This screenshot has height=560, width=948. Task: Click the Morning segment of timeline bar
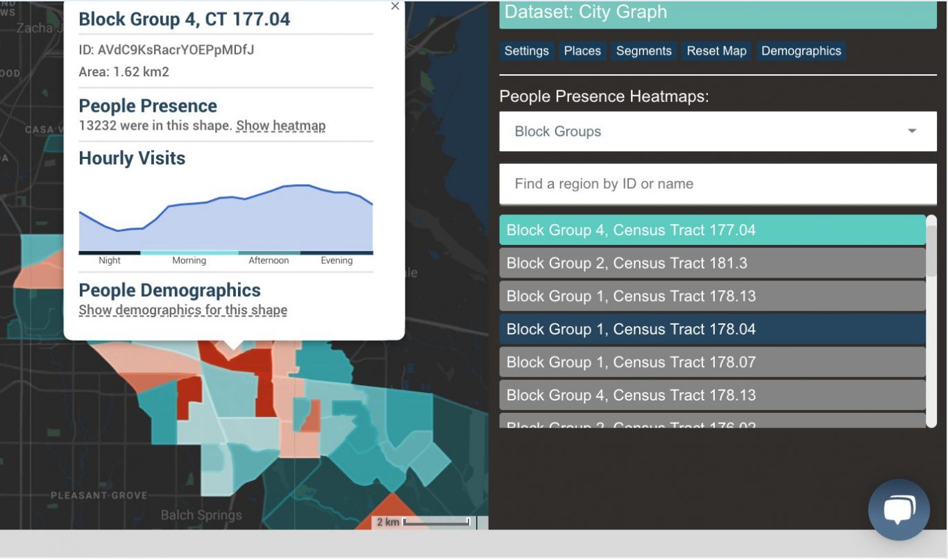tap(189, 253)
